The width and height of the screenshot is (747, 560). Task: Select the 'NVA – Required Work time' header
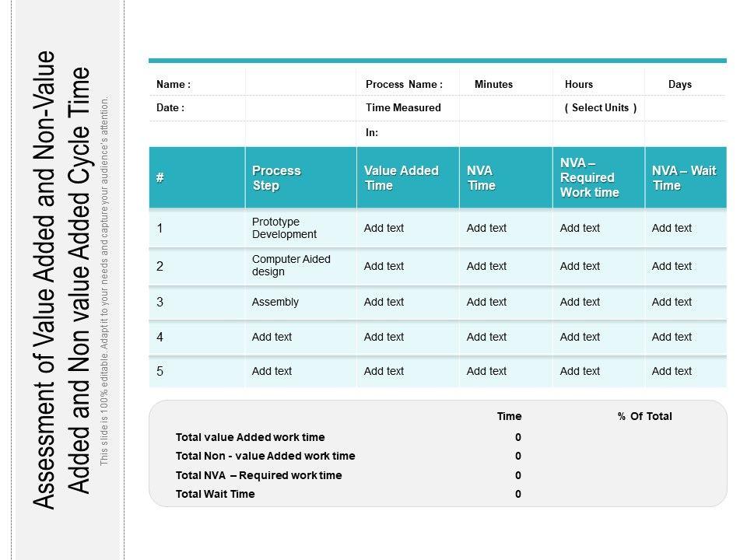click(x=590, y=177)
